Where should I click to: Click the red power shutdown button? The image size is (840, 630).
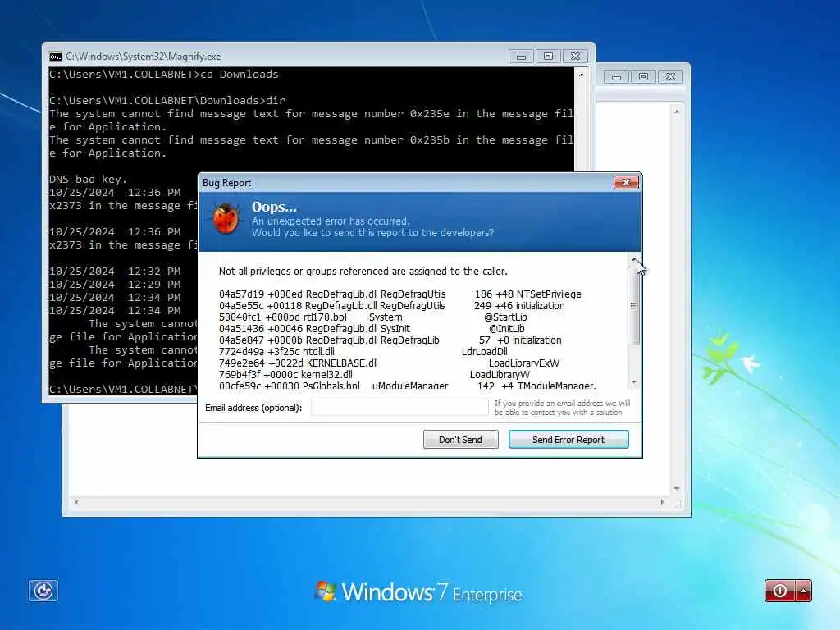tap(780, 591)
